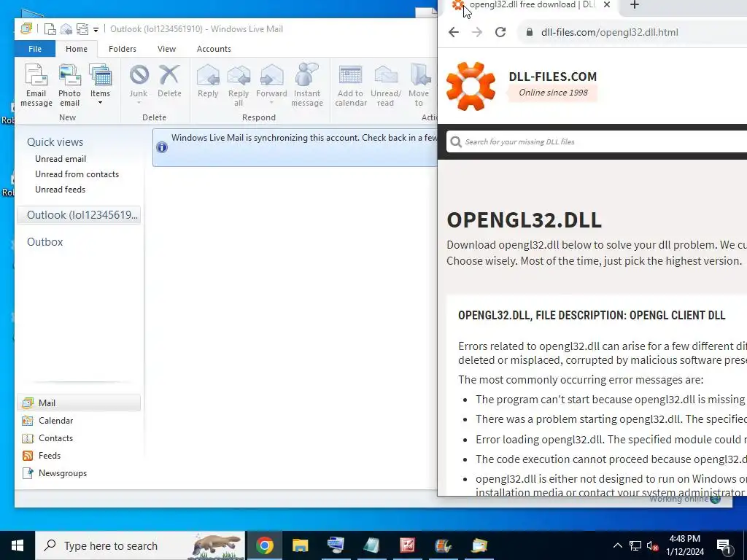Viewport: 747px width, 560px height.
Task: Close the opengl32.dll browser tab
Action: (x=606, y=5)
